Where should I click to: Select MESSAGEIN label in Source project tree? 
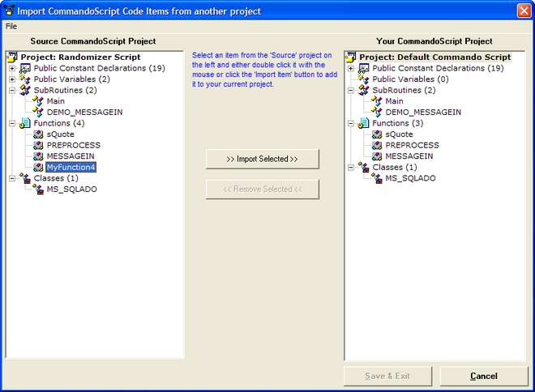click(71, 156)
